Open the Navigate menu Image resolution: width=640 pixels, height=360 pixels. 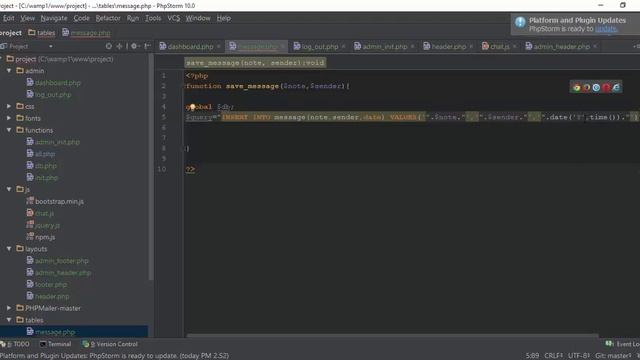(54, 18)
